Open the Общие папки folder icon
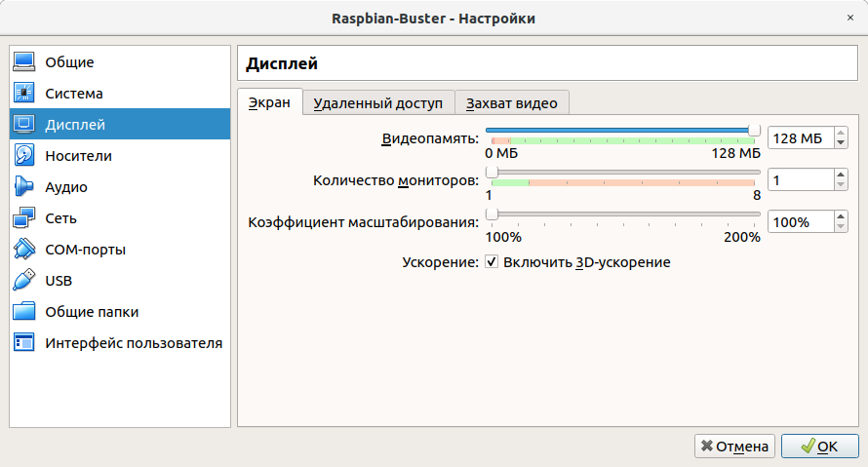 (23, 312)
